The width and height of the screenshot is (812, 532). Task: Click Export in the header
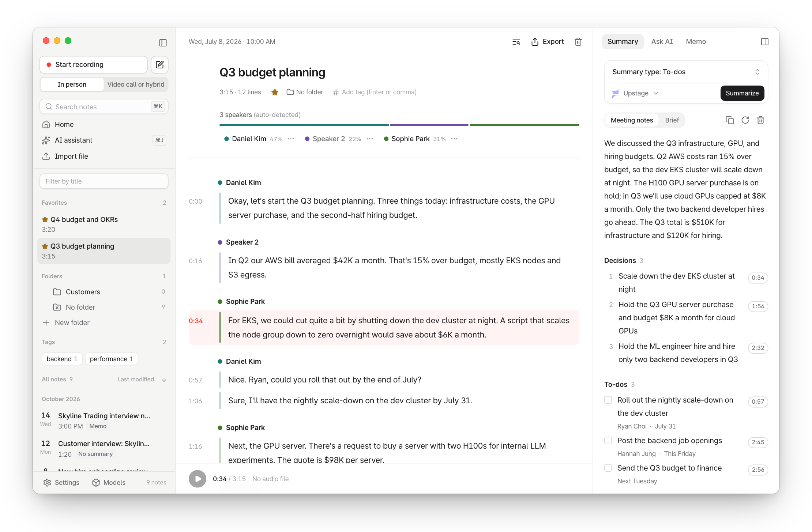[548, 42]
